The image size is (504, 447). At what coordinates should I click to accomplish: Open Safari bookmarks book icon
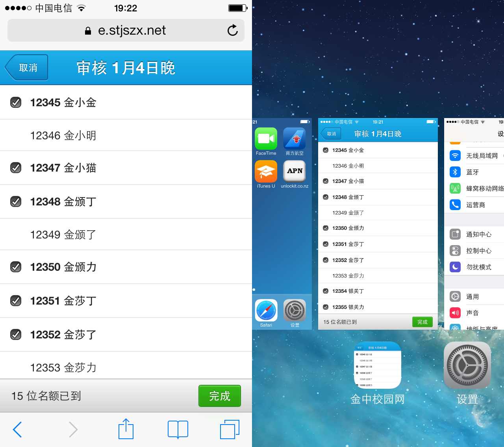coord(178,429)
